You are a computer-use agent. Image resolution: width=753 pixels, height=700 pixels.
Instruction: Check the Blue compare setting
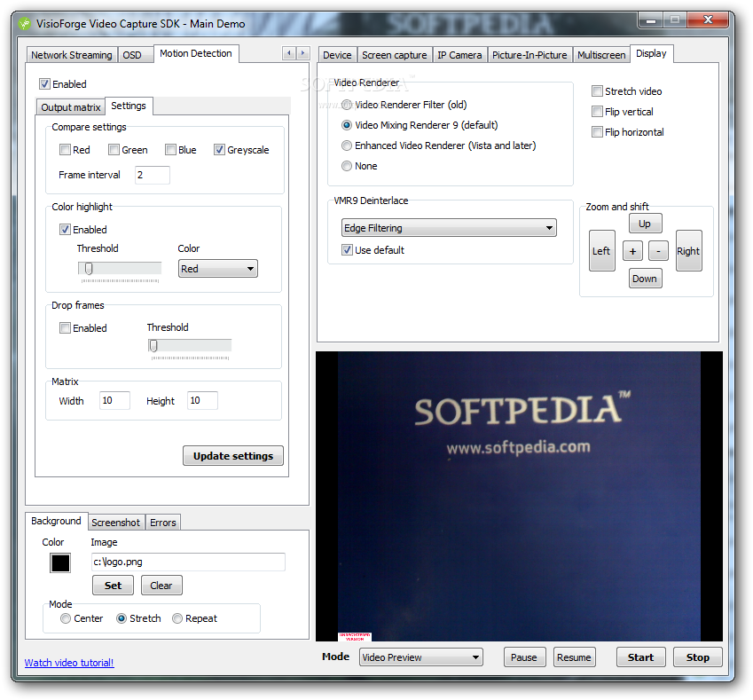pos(170,150)
